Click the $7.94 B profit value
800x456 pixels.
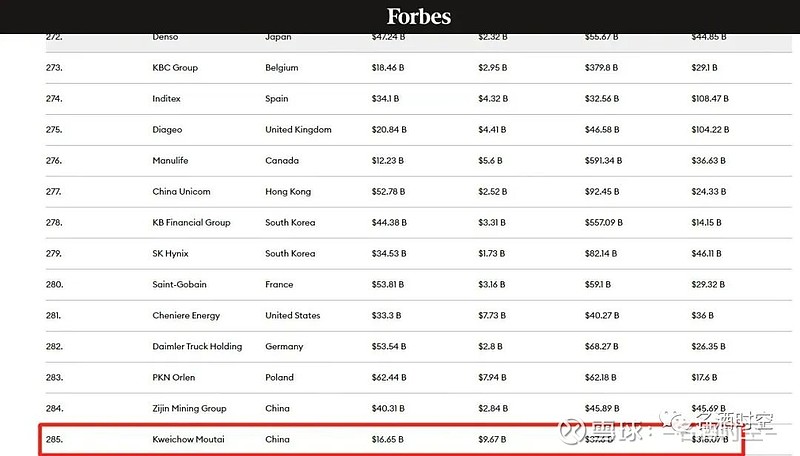[x=493, y=378]
